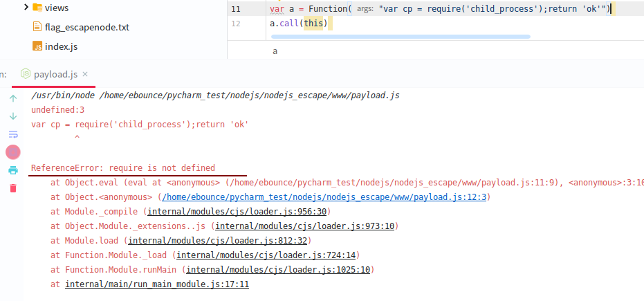
Task: Click the Node.js icon on payload.js tab
Action: pos(26,74)
